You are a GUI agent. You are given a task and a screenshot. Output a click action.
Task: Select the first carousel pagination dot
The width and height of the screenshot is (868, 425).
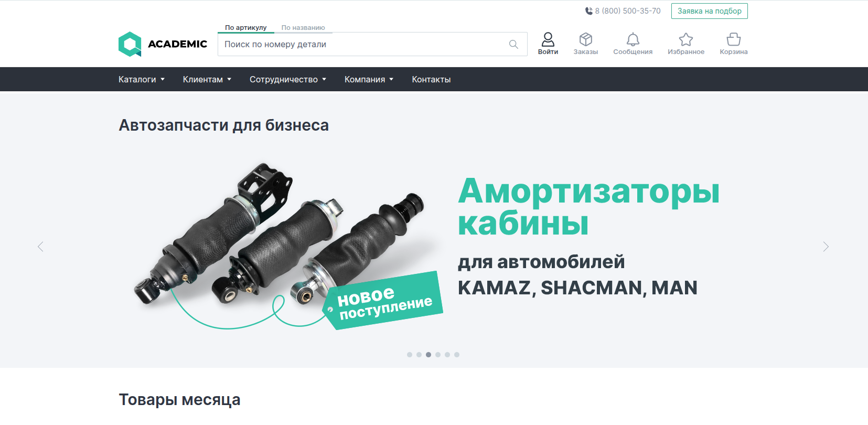click(410, 355)
